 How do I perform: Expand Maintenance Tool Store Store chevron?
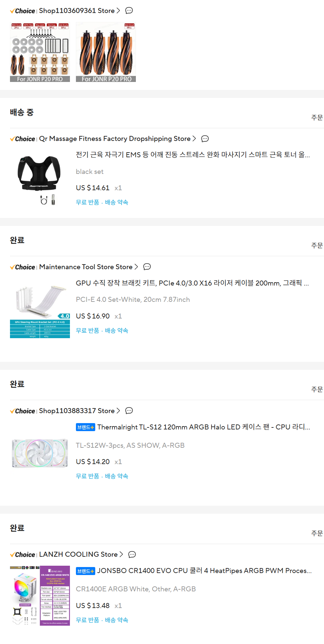tap(136, 267)
